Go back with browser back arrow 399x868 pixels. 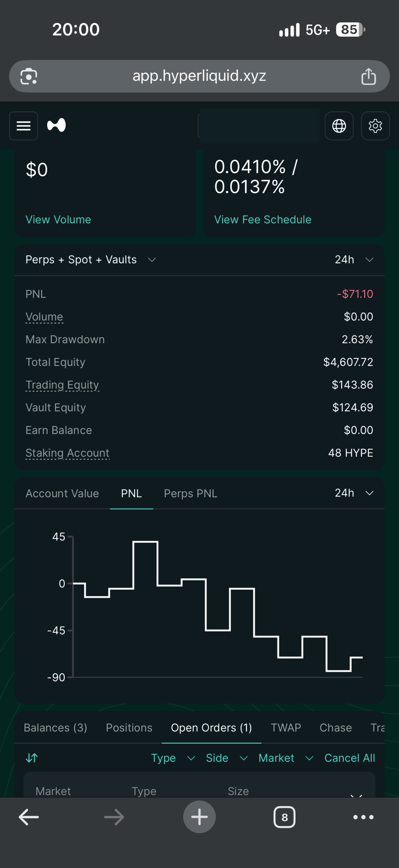tap(29, 817)
